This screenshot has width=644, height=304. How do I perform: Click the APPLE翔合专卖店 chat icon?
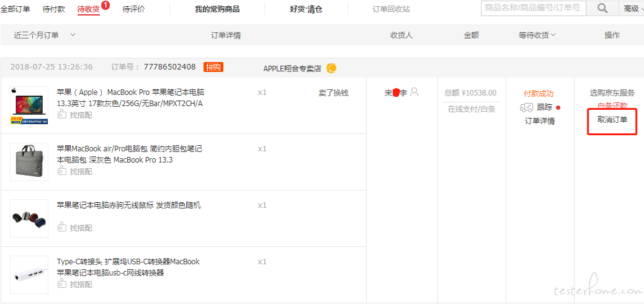pos(331,68)
